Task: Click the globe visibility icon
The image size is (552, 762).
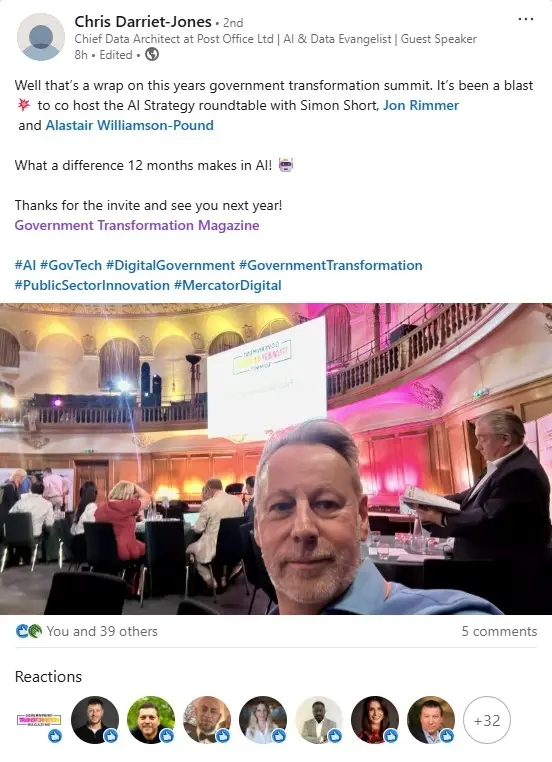Action: [x=152, y=54]
